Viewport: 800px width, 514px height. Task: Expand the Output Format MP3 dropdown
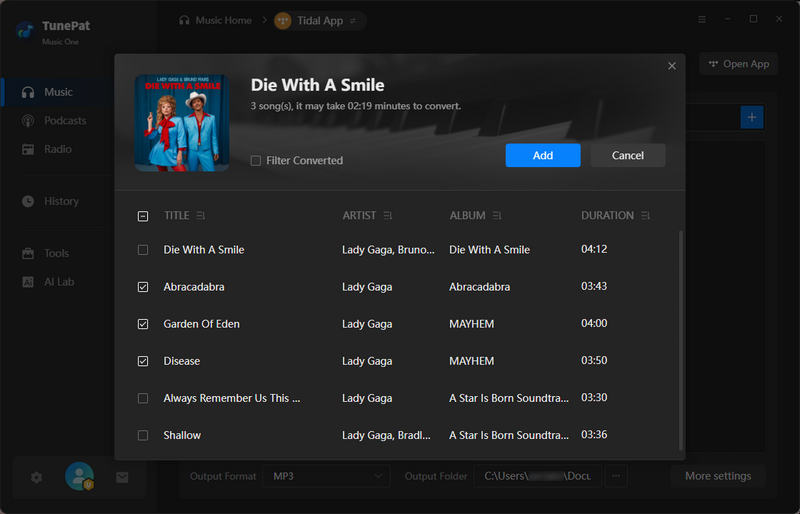(328, 476)
